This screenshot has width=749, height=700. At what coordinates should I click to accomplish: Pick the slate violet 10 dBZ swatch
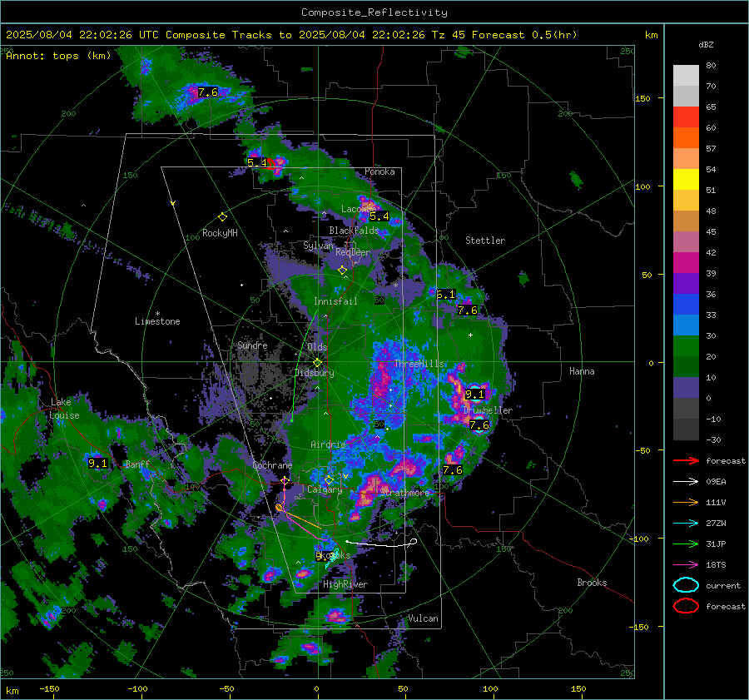pos(686,388)
